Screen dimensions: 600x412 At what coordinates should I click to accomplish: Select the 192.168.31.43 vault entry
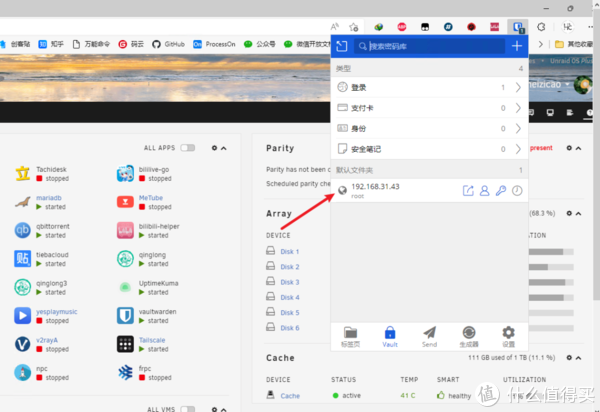pos(396,191)
